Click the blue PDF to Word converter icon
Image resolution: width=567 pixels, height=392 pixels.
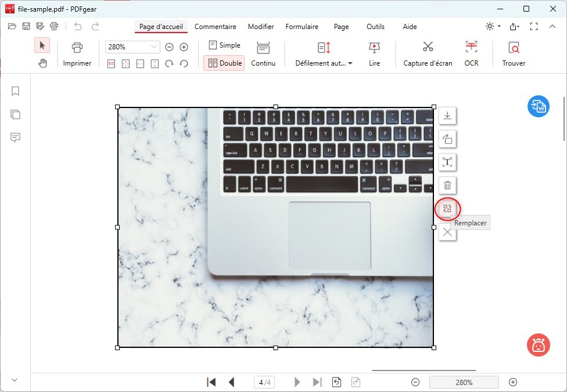[538, 107]
